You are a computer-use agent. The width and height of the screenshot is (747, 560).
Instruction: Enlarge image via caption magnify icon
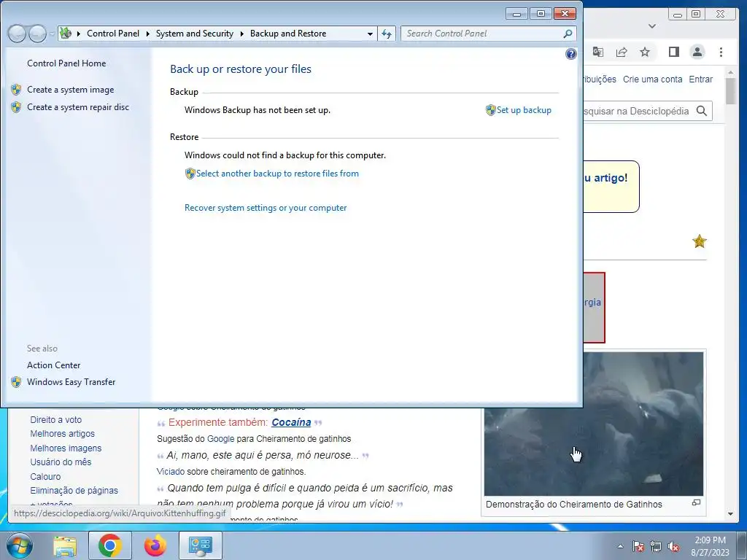696,502
